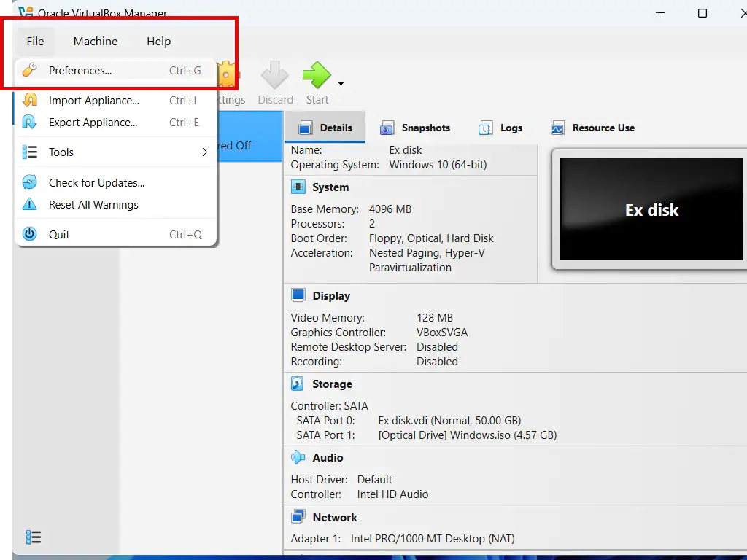Click the Export Appliance icon
This screenshot has height=560, width=747.
pyautogui.click(x=30, y=122)
